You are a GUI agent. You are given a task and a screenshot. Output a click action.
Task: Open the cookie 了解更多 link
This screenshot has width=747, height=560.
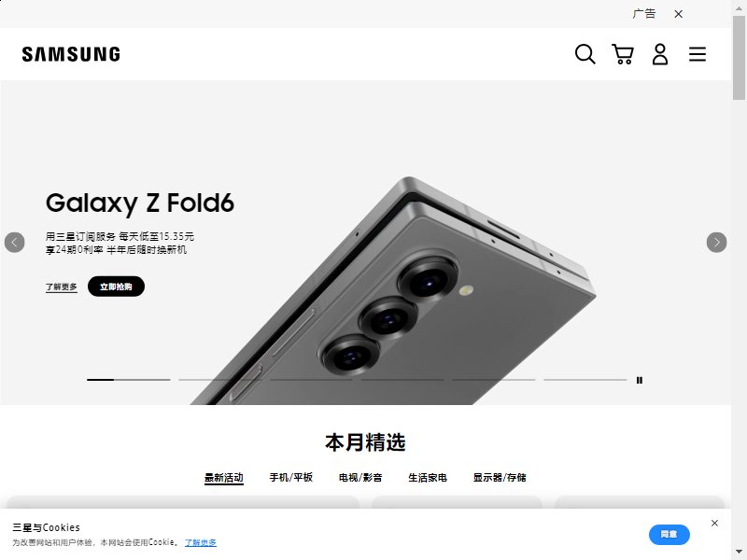point(201,542)
